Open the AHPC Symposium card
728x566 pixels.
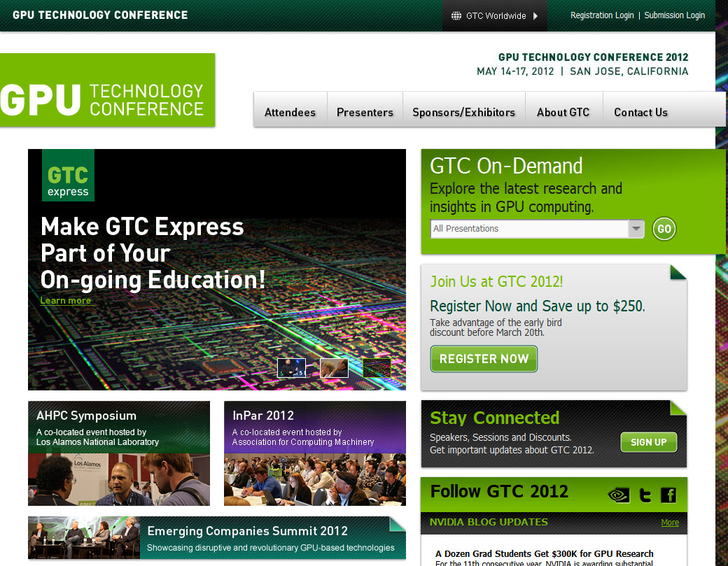[x=119, y=453]
